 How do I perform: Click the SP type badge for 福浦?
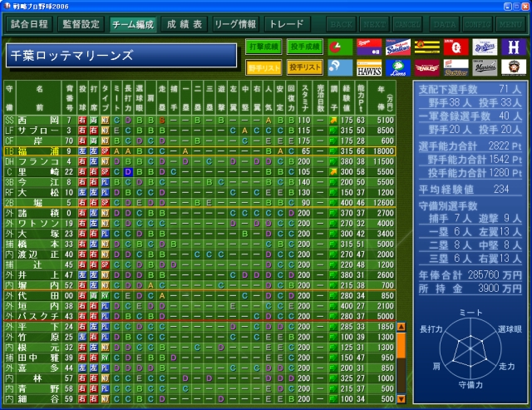click(105, 151)
